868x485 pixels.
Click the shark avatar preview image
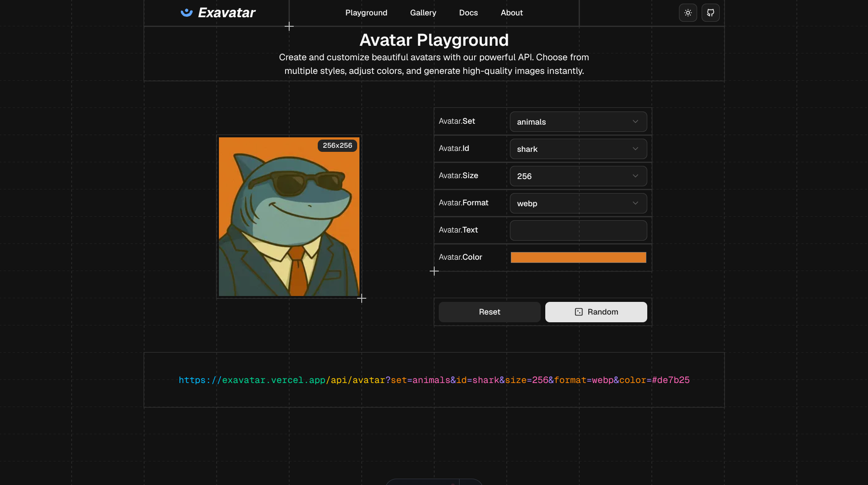[289, 217]
